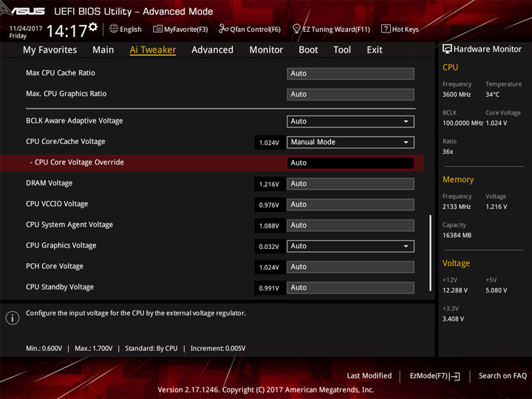Click the CPU VCCIO Voltage label

click(57, 204)
